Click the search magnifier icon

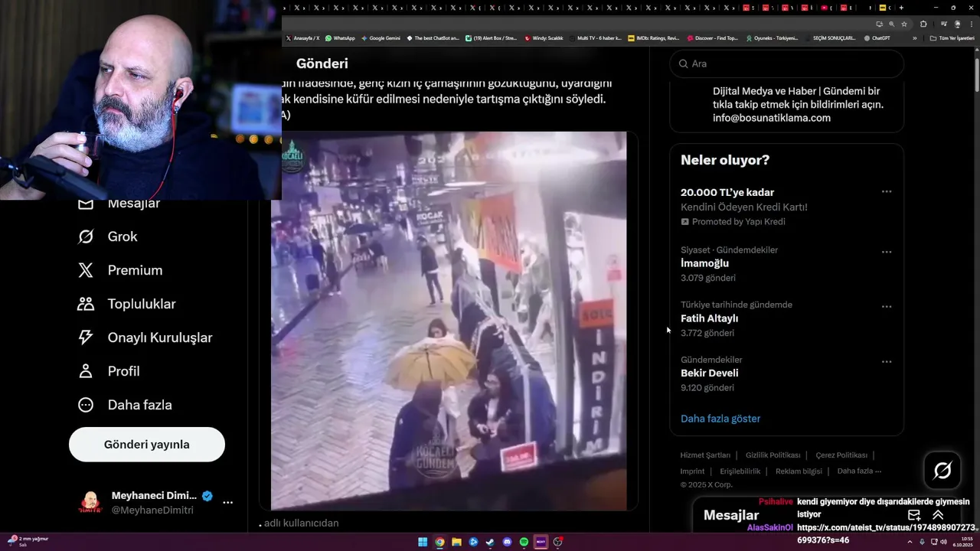[x=683, y=64]
